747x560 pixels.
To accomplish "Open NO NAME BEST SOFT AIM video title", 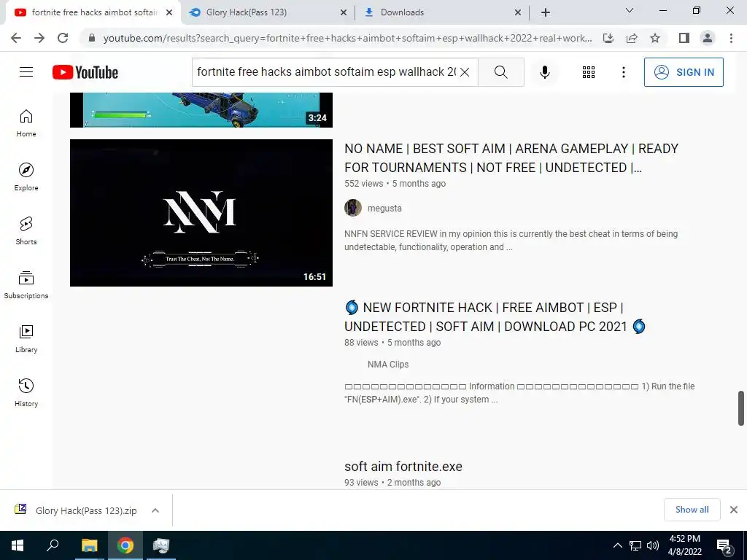I will point(511,158).
